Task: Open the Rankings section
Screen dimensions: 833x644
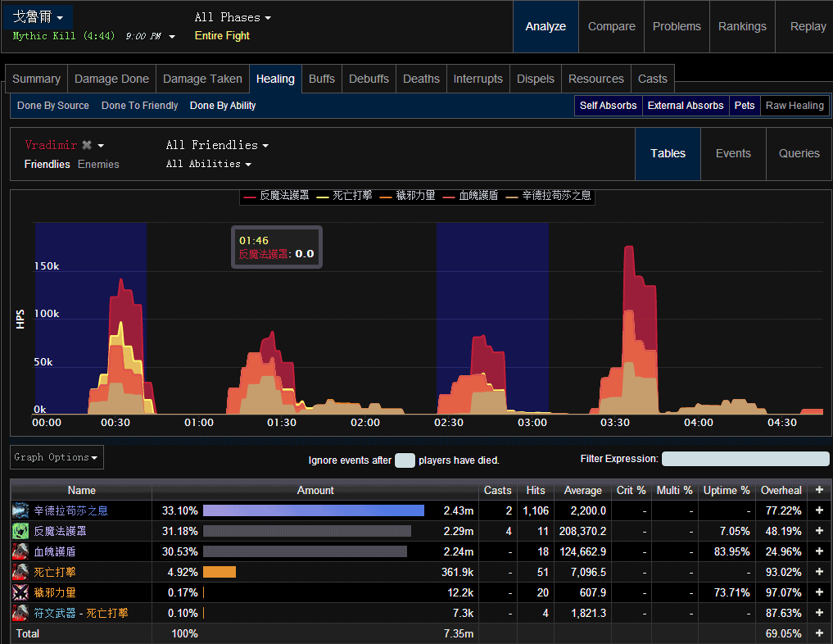Action: 742,26
